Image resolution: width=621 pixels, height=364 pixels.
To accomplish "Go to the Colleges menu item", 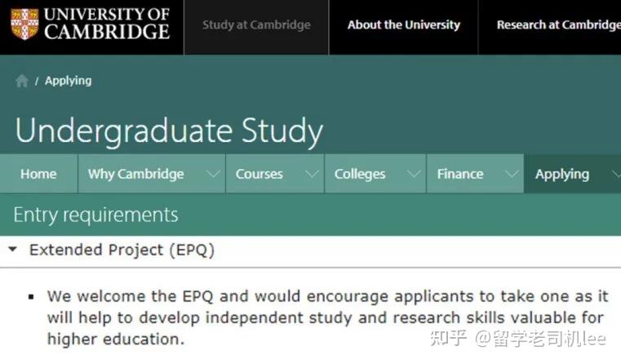I will point(360,174).
